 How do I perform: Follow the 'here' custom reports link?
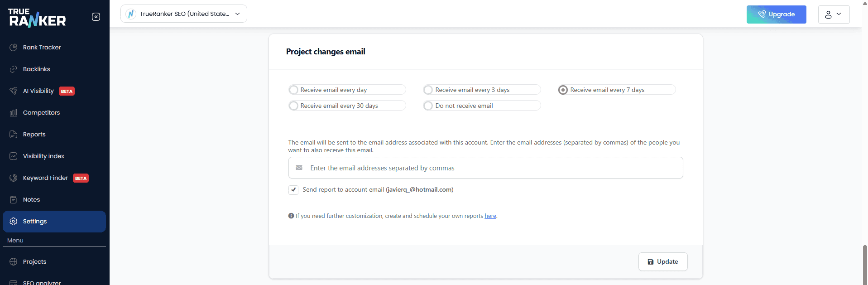(490, 216)
